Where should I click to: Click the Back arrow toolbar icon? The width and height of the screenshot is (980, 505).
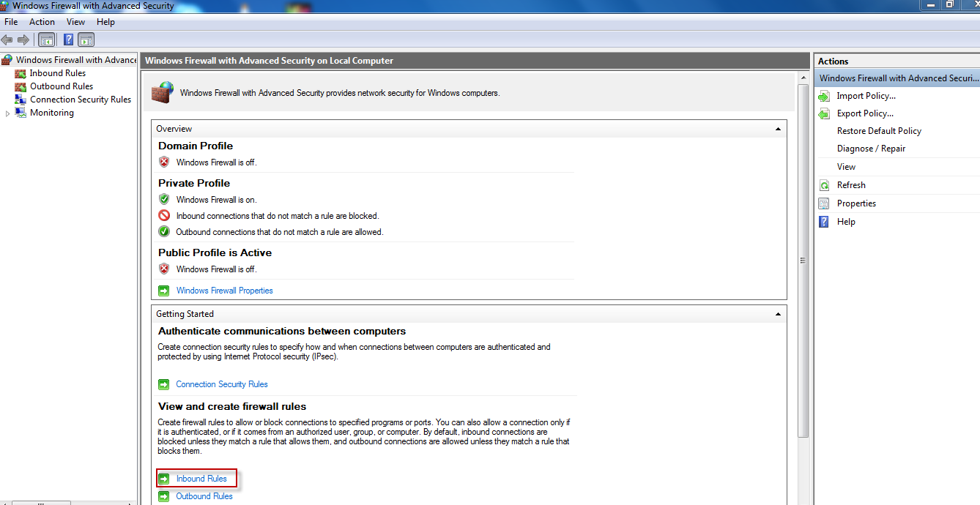pyautogui.click(x=7, y=40)
